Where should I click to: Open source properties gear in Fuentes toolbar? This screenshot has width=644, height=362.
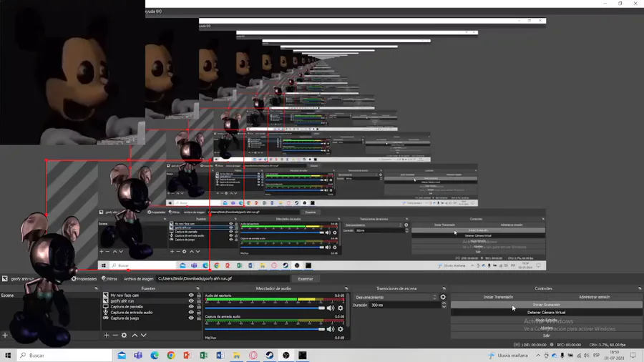point(124,336)
